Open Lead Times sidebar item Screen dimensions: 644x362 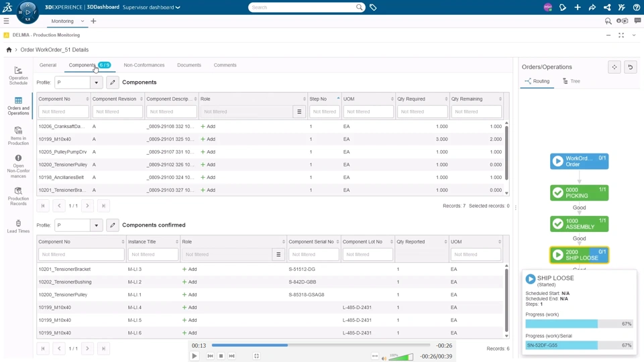[19, 226]
